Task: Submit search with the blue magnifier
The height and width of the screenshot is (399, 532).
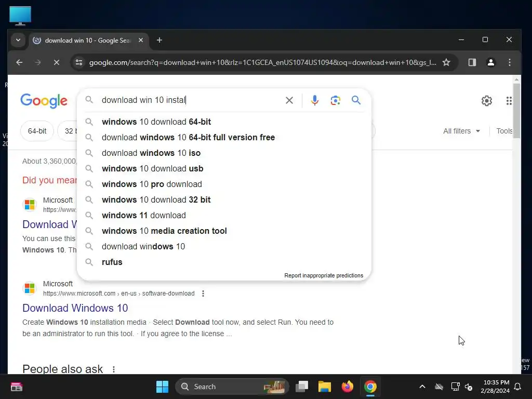Action: (x=356, y=100)
